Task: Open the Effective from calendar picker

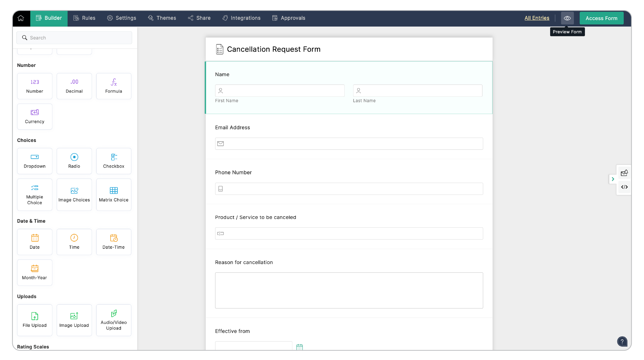Action: [x=299, y=347]
